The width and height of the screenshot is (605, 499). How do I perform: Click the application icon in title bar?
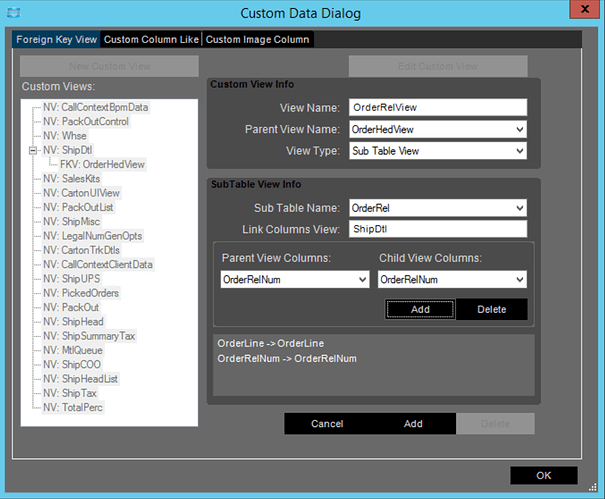coord(14,13)
